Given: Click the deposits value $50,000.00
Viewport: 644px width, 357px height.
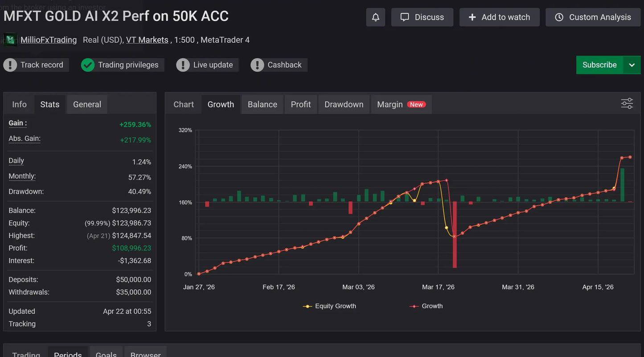Looking at the screenshot, I should (133, 279).
